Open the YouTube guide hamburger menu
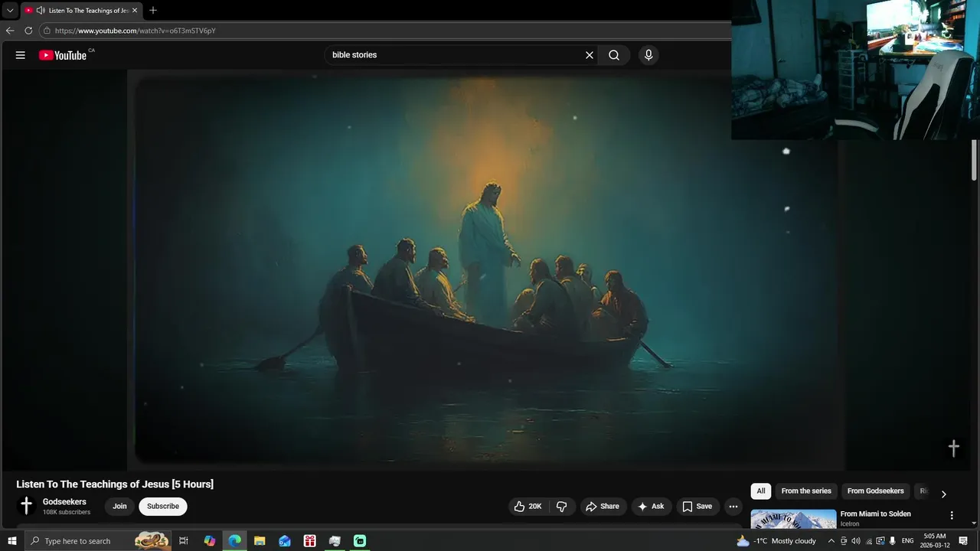The width and height of the screenshot is (980, 551). pos(21,55)
